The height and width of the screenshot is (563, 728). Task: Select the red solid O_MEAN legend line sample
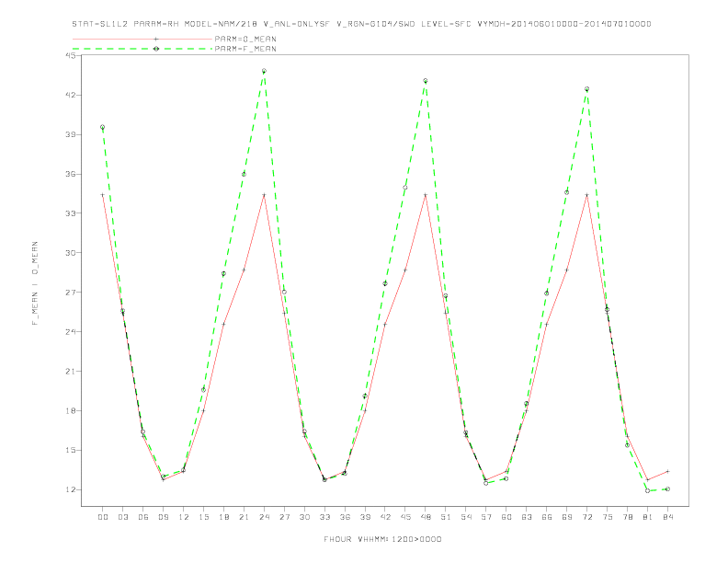click(x=142, y=39)
